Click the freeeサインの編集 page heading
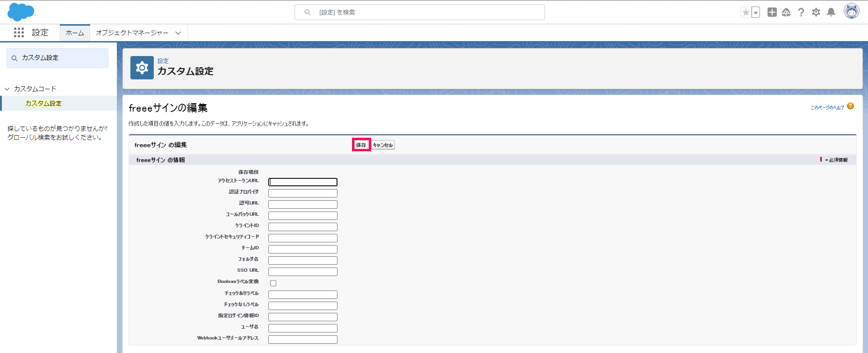This screenshot has height=353, width=868. [168, 108]
